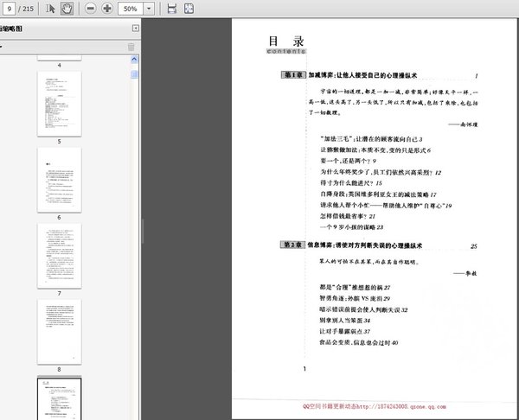Viewport: 519px width, 420px height.
Task: Zoom in with the plus button
Action: (x=107, y=9)
